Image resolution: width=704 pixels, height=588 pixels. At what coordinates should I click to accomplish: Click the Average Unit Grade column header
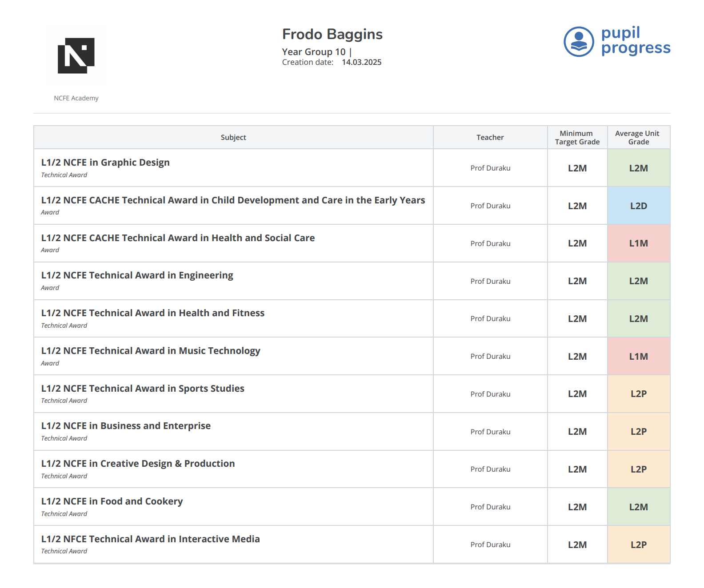pos(638,138)
